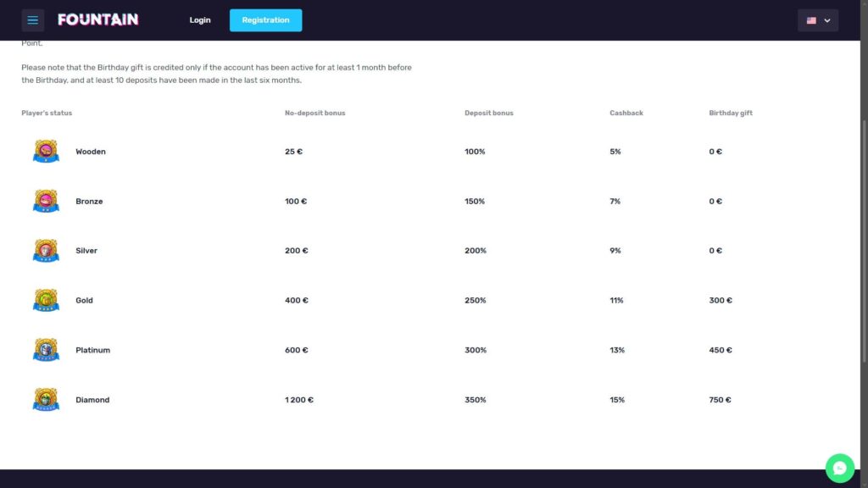This screenshot has width=868, height=488.
Task: Click the Cashback column header
Action: pos(626,113)
